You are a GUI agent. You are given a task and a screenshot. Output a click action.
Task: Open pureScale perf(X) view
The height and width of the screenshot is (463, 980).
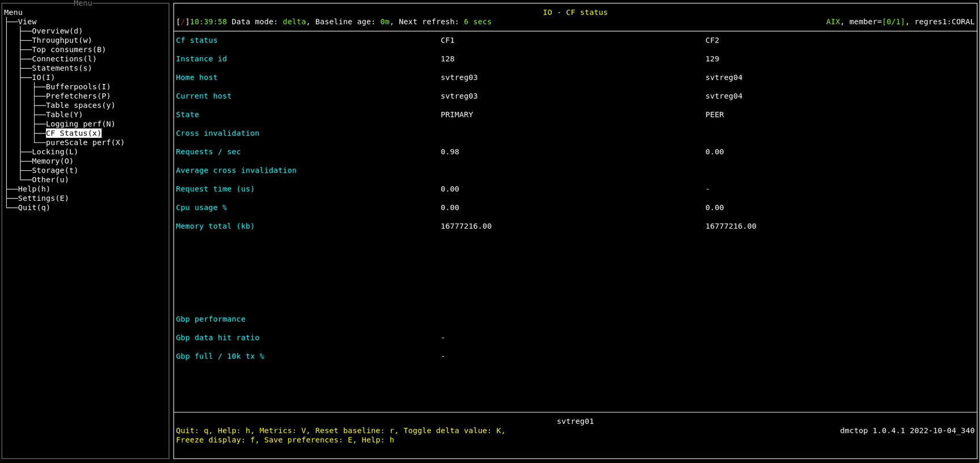pos(85,142)
